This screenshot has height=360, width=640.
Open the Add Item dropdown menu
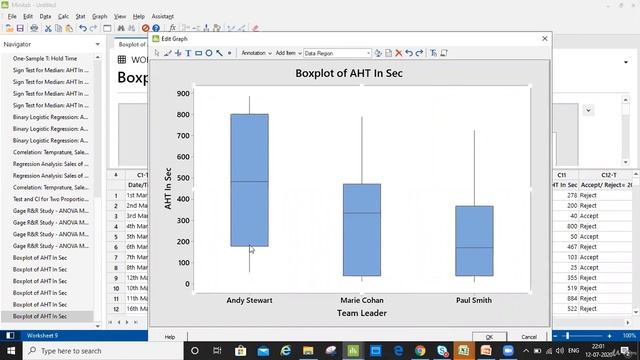click(288, 53)
